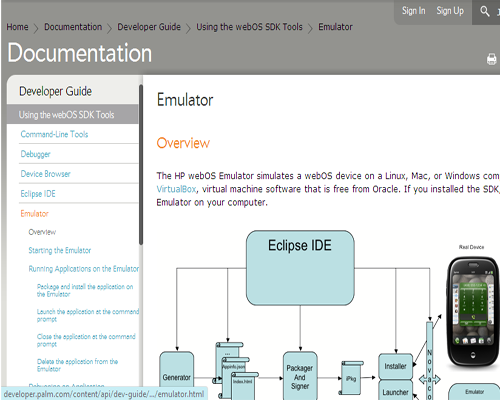
Task: Open Package and install the application link
Action: click(85, 290)
